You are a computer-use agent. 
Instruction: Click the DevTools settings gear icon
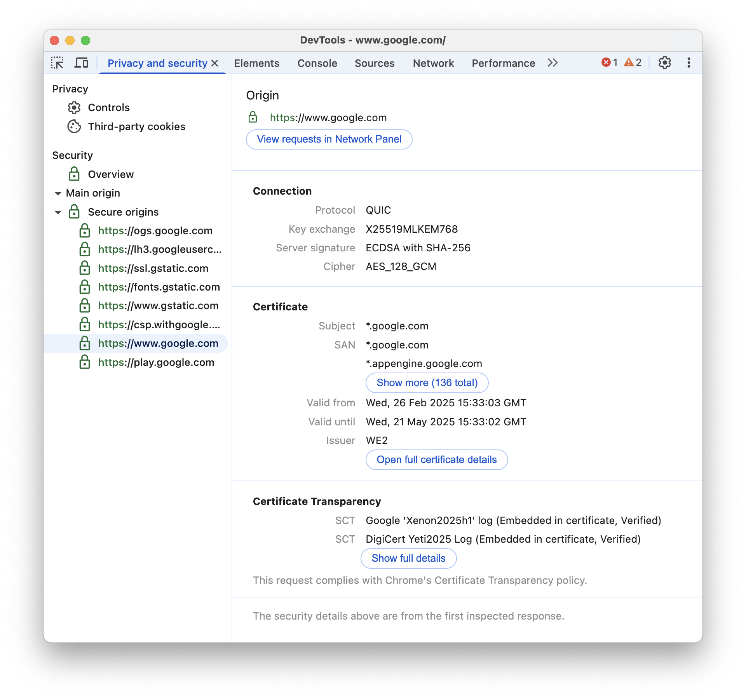tap(664, 63)
